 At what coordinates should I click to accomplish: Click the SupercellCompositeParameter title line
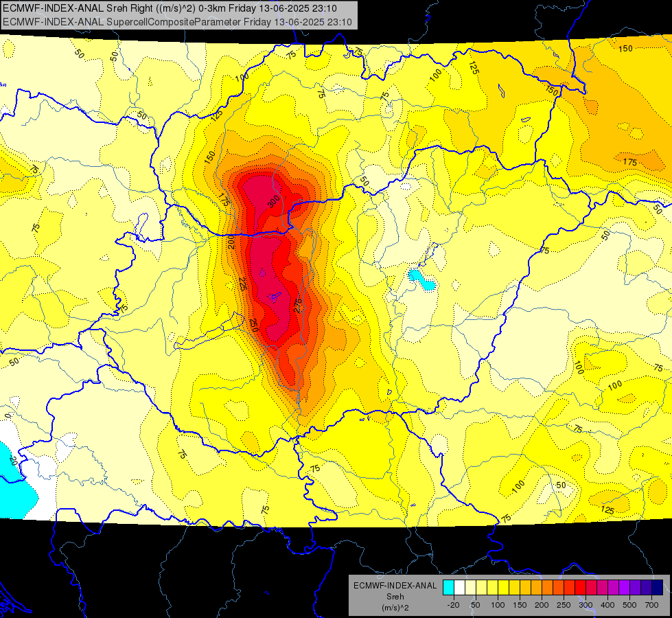(x=177, y=22)
